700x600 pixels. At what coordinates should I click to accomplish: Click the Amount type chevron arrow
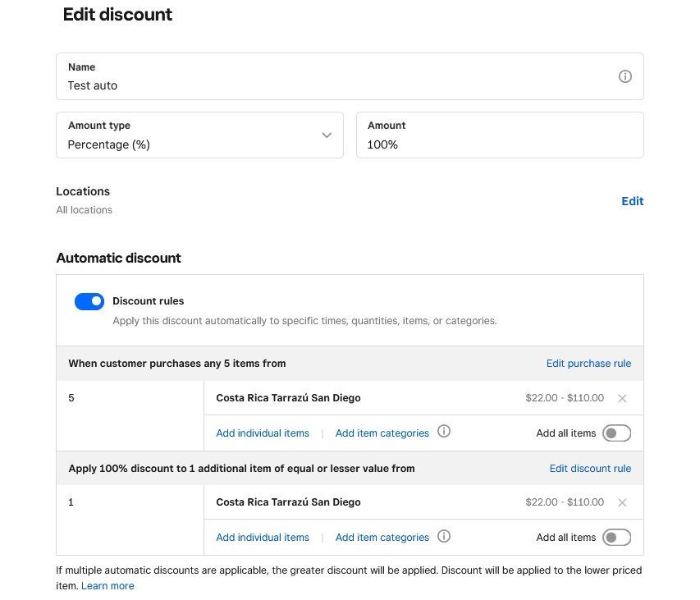[327, 135]
